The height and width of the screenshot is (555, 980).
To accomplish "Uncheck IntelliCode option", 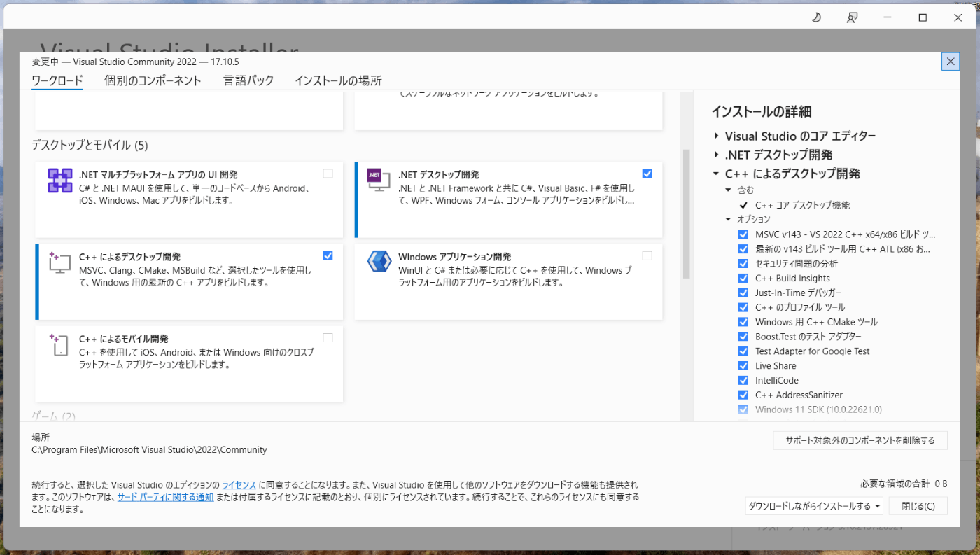I will [743, 381].
